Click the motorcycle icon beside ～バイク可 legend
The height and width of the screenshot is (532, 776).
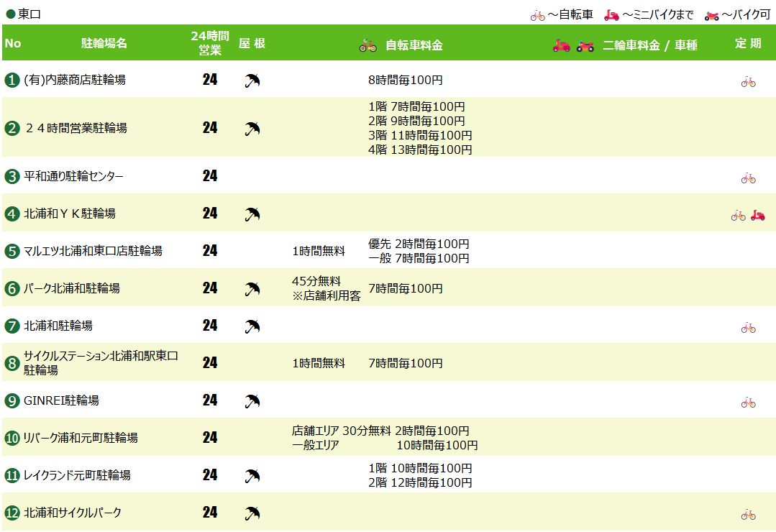[x=711, y=16]
